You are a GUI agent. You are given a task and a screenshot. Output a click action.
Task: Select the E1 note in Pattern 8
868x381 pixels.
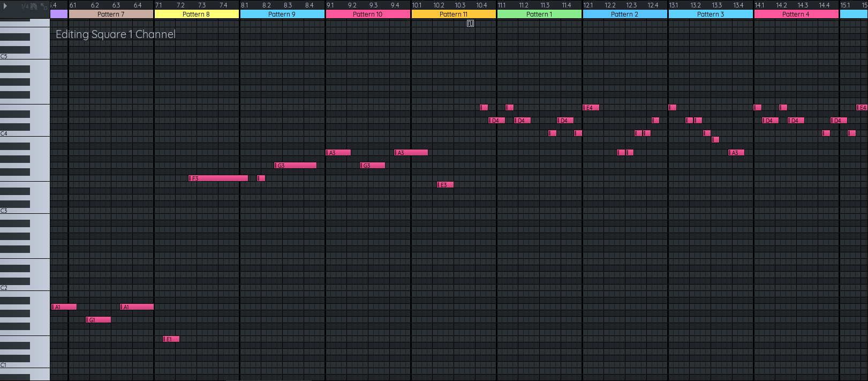pyautogui.click(x=171, y=339)
